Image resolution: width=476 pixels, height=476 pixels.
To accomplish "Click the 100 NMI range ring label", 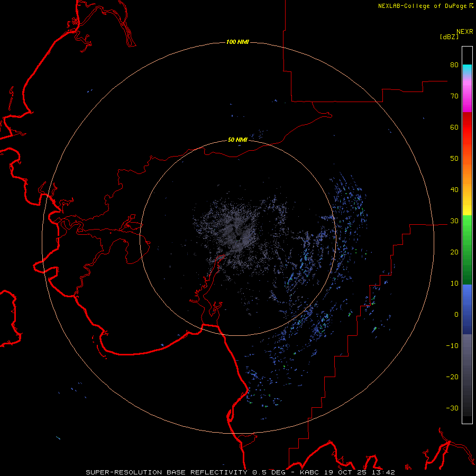I will 237,42.
